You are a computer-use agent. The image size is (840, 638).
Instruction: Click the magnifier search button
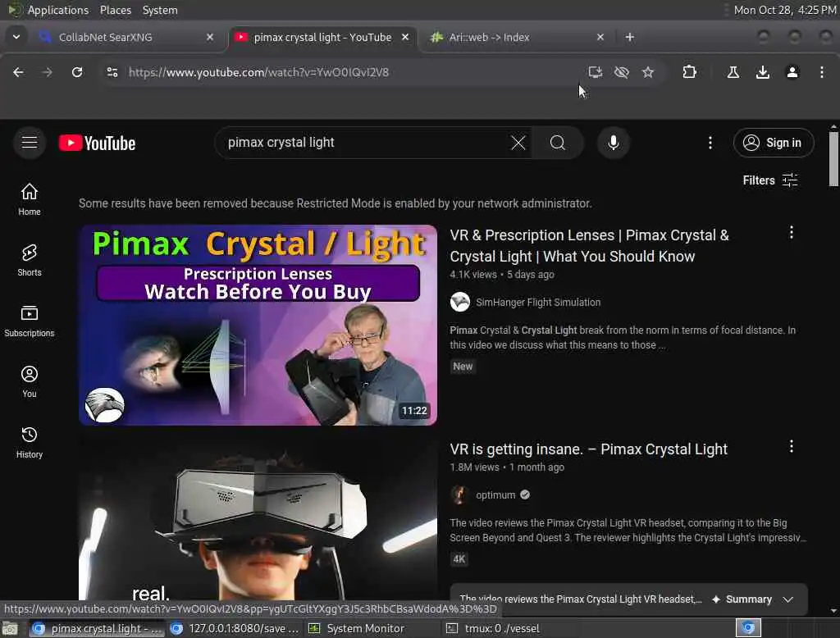pyautogui.click(x=557, y=143)
